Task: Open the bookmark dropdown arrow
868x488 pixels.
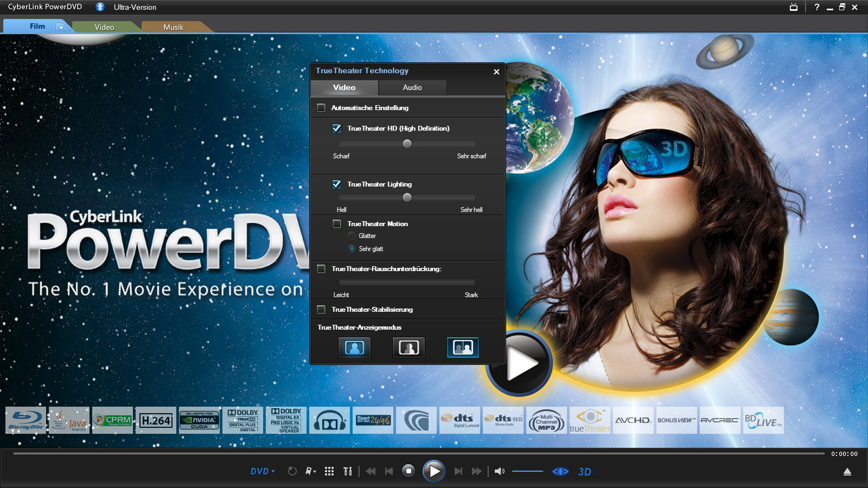Action: coord(315,471)
